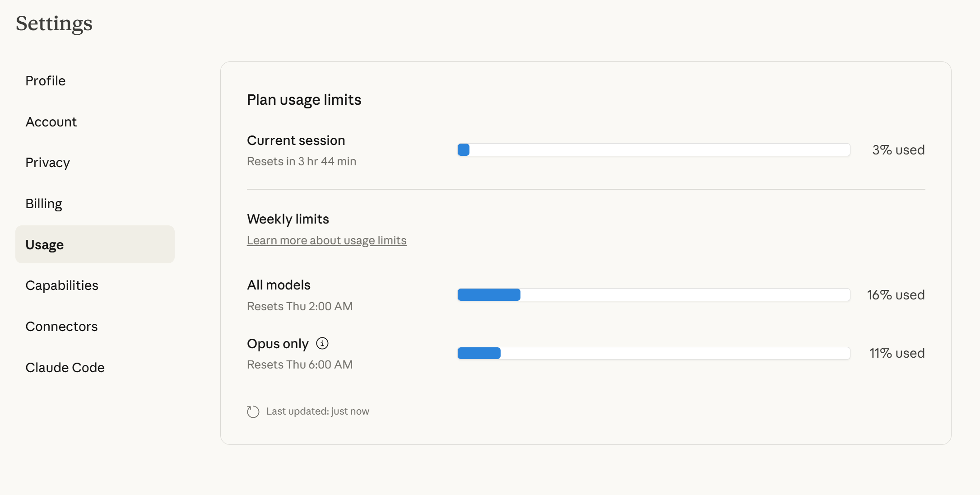
Task: Click the Settings page heading
Action: pyautogui.click(x=54, y=23)
